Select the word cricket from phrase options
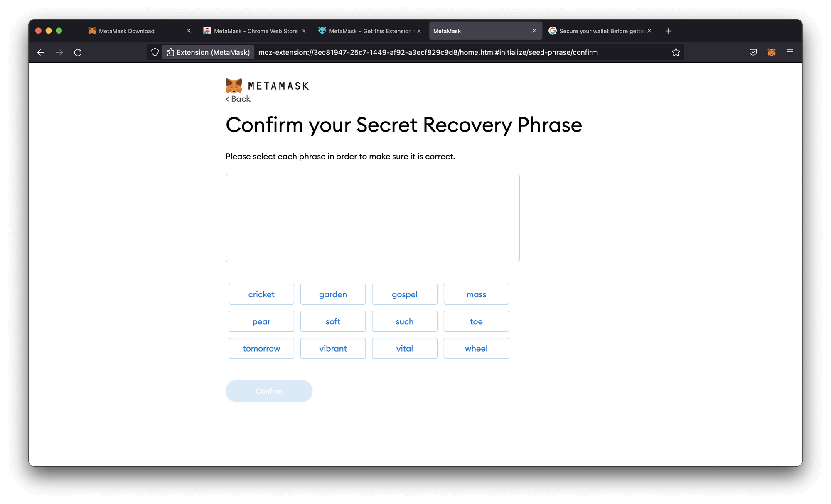Viewport: 831px width, 504px height. point(262,294)
